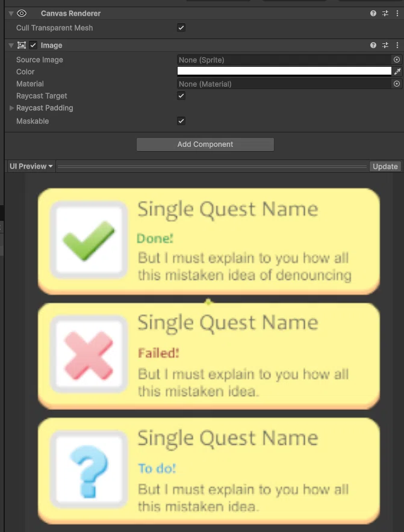The width and height of the screenshot is (404, 532).
Task: Open Material object picker circle icon
Action: (x=397, y=84)
